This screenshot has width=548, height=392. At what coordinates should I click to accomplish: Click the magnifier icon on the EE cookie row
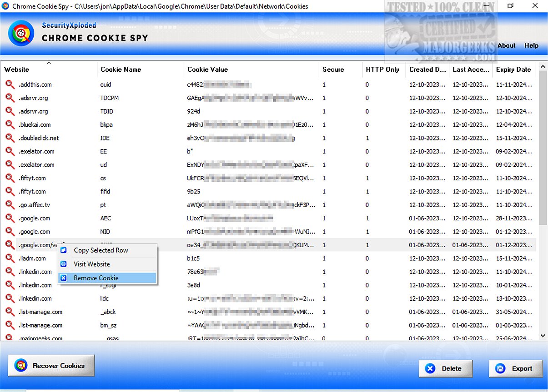click(10, 151)
